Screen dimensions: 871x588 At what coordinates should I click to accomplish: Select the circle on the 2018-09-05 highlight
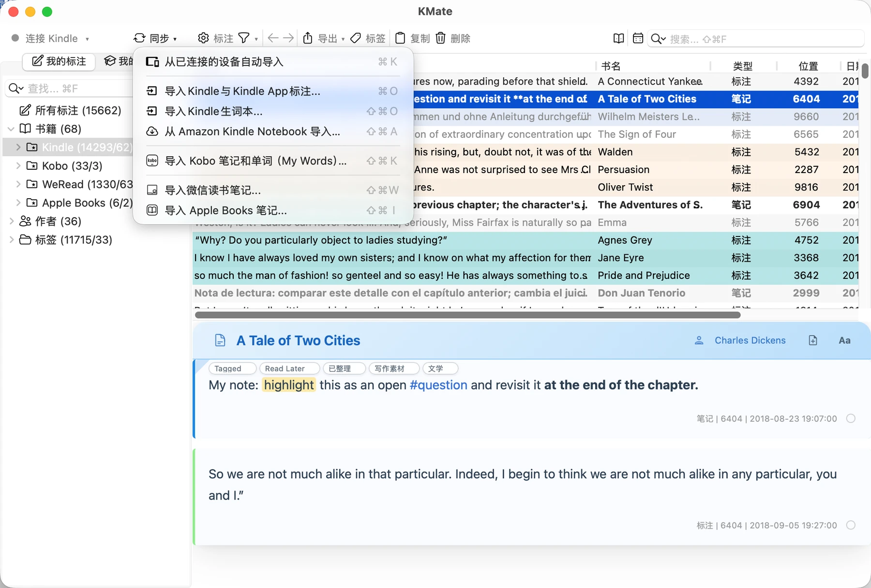(x=851, y=525)
